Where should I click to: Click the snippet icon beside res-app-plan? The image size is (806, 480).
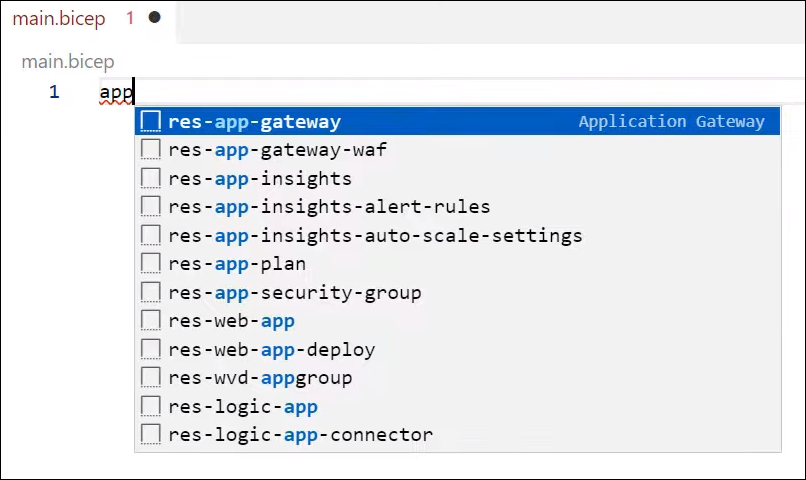(x=151, y=264)
